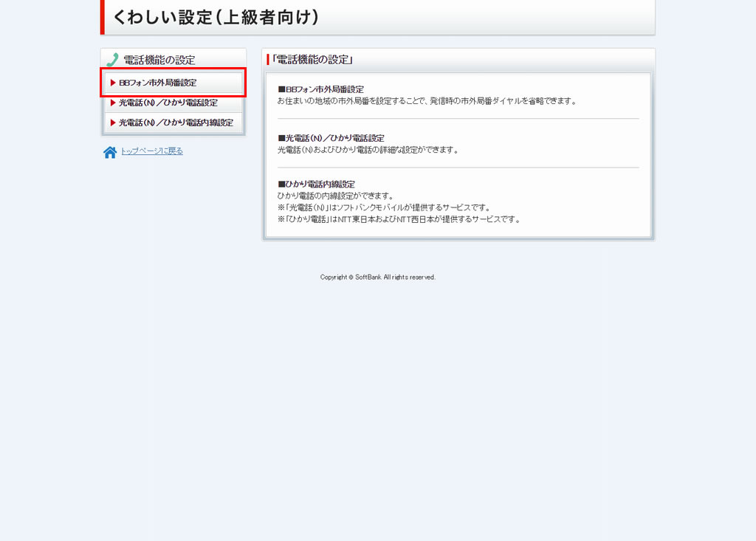This screenshot has height=541, width=756.
Task: Select 光電話(N)/ひかり電話設定 sidebar menu item
Action: tap(168, 103)
